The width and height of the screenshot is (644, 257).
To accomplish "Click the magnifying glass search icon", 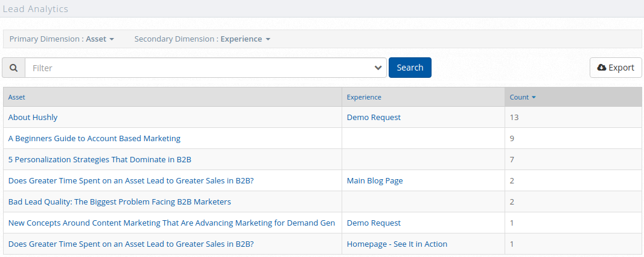I will click(x=13, y=68).
